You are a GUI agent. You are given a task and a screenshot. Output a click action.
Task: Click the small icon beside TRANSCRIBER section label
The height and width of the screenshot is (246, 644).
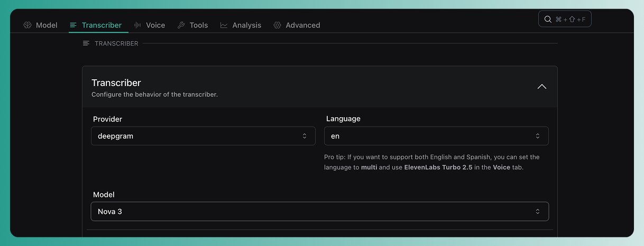tap(86, 43)
